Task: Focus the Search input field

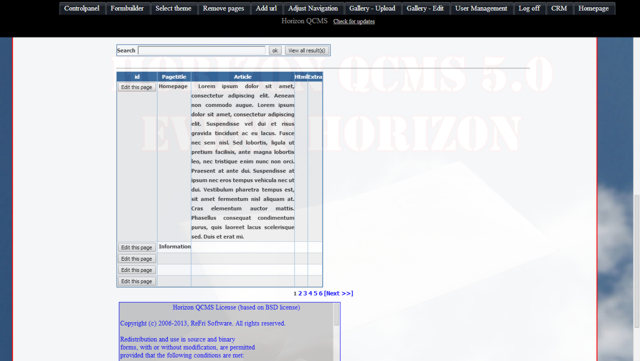Action: tap(202, 50)
